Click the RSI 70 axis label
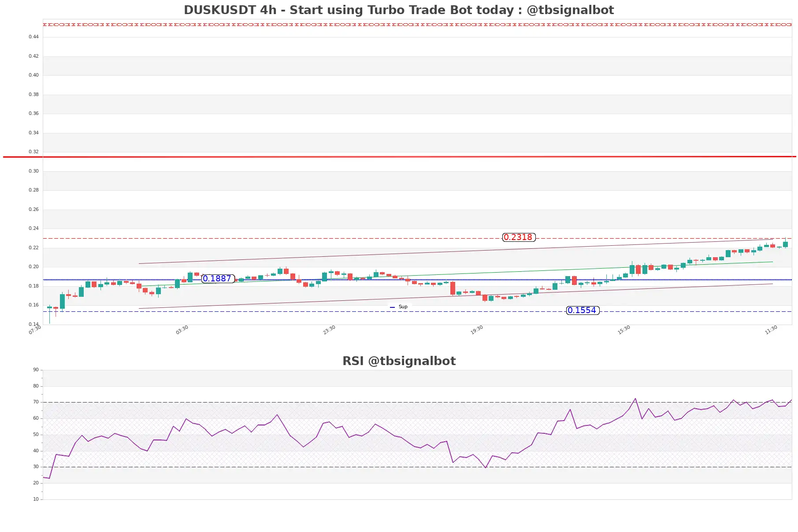The image size is (798, 532). click(36, 402)
